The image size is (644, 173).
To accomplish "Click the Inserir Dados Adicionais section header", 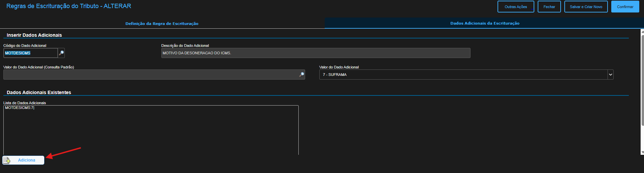I will pos(34,35).
